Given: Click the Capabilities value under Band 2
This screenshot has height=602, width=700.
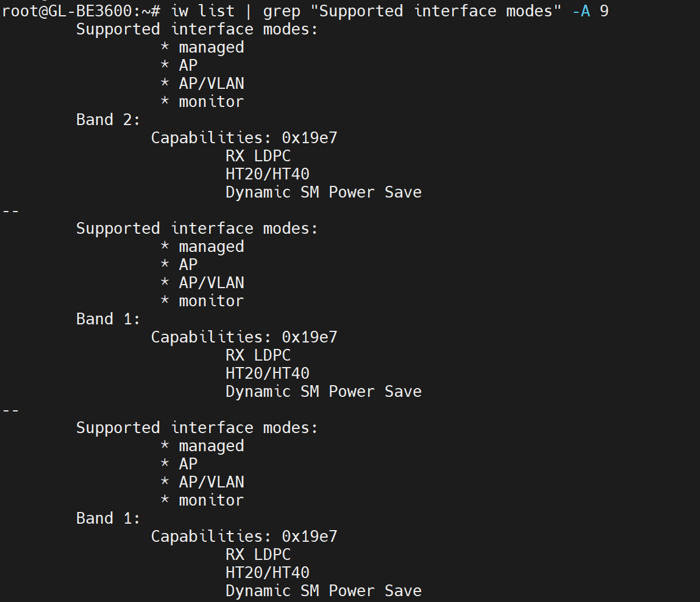Looking at the screenshot, I should tap(309, 138).
